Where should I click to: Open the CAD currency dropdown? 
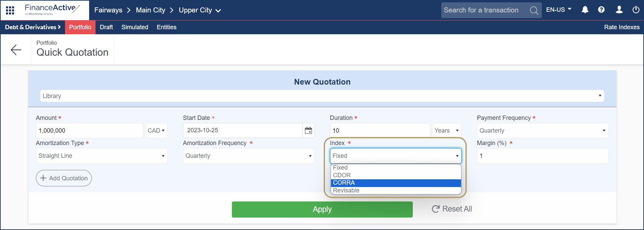point(156,131)
